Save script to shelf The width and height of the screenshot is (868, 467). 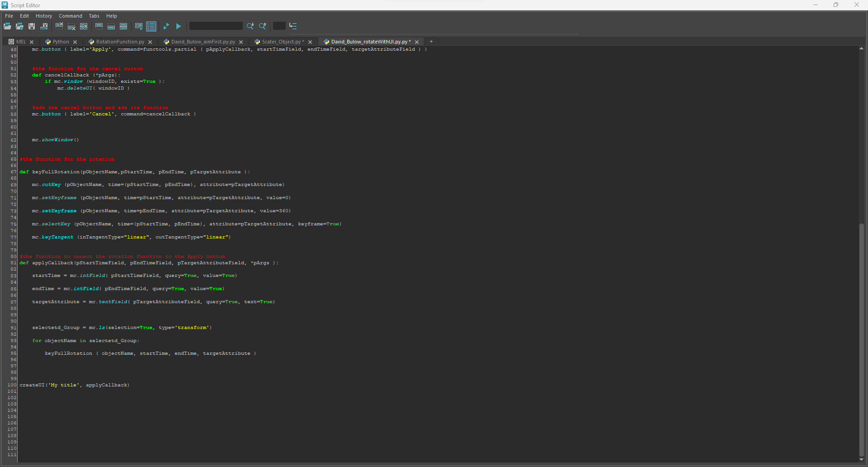tap(44, 26)
